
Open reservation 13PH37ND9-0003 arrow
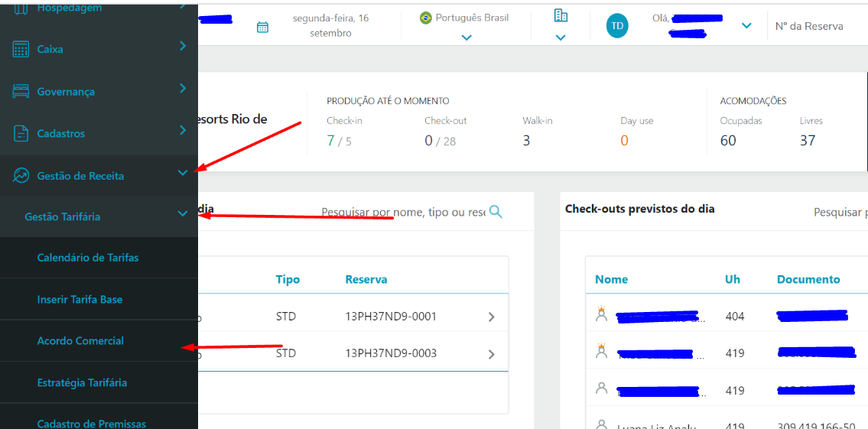tap(491, 354)
